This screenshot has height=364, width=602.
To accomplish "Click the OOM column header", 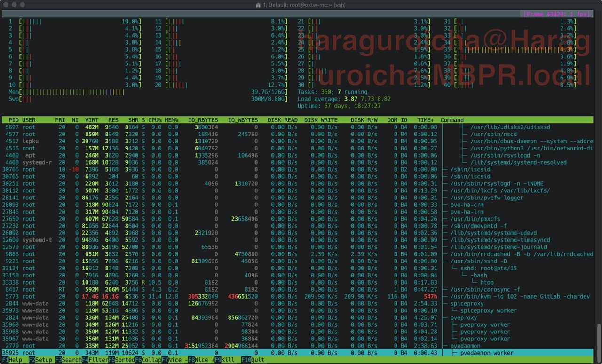I will [x=392, y=120].
